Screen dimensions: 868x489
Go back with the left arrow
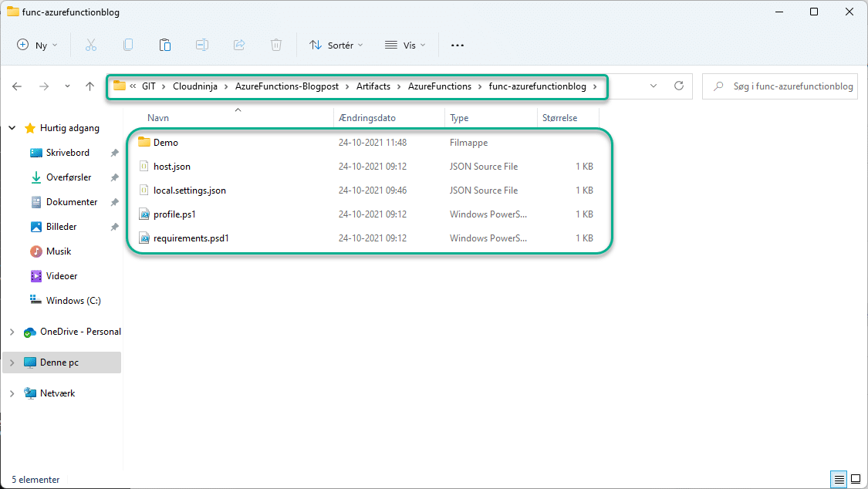(x=17, y=86)
